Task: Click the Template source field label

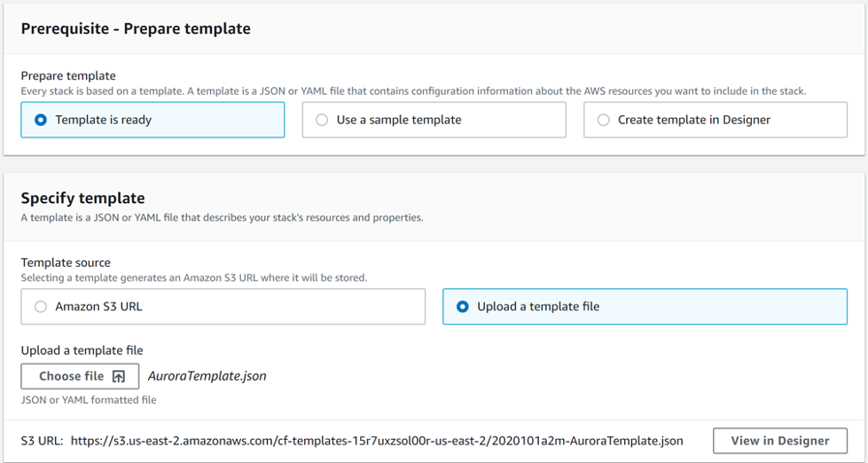Action: coord(66,263)
